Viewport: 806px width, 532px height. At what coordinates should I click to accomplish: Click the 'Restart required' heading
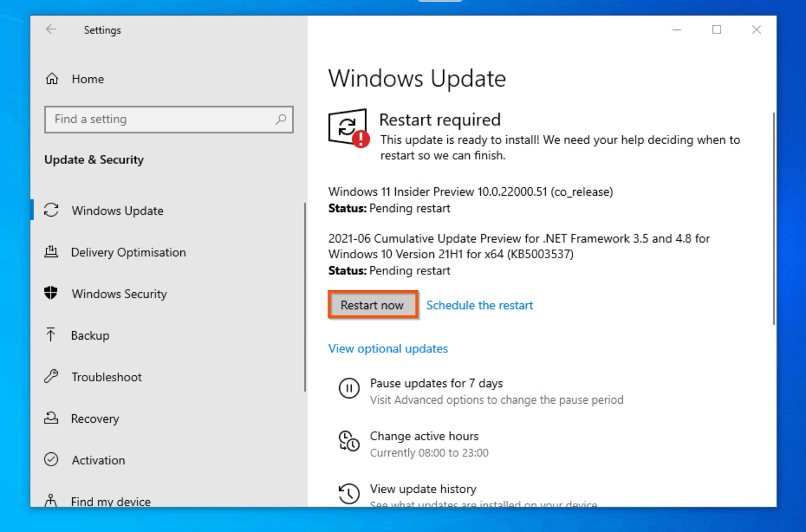[440, 120]
